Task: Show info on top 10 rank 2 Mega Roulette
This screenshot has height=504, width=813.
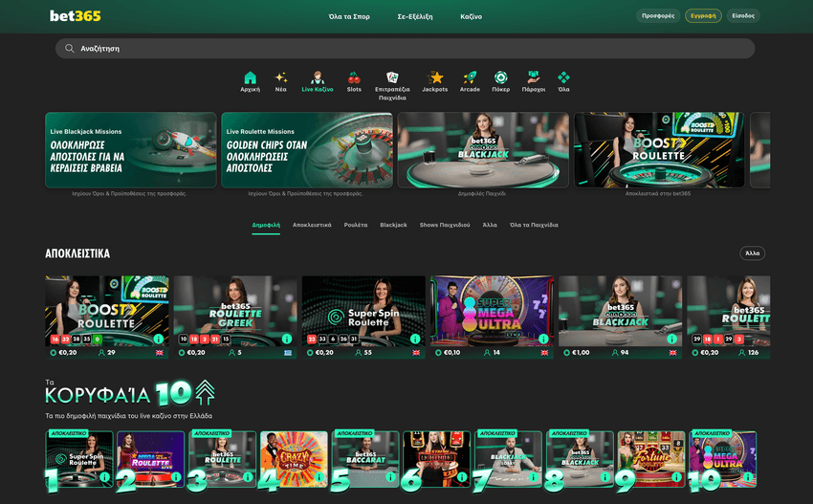Action: tap(176, 477)
